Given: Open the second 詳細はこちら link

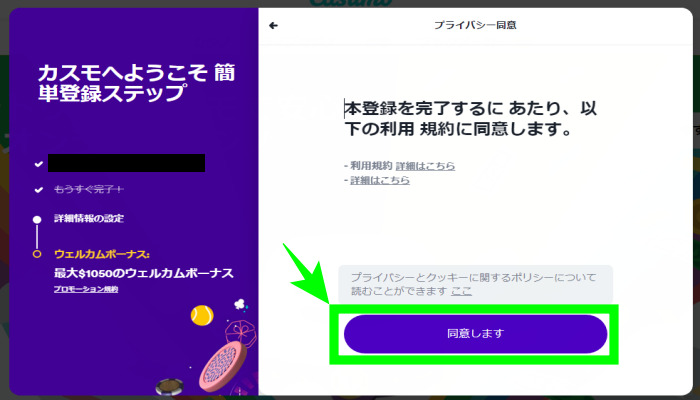Looking at the screenshot, I should [380, 180].
